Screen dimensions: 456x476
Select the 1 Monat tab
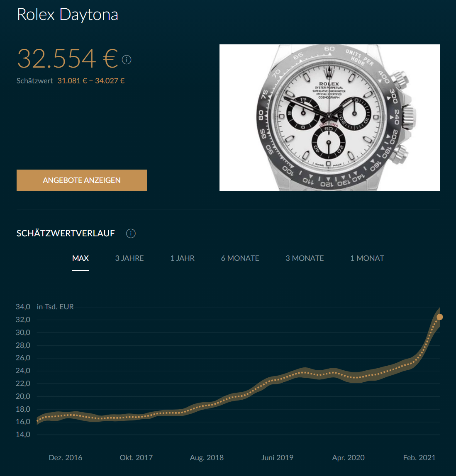pos(367,258)
